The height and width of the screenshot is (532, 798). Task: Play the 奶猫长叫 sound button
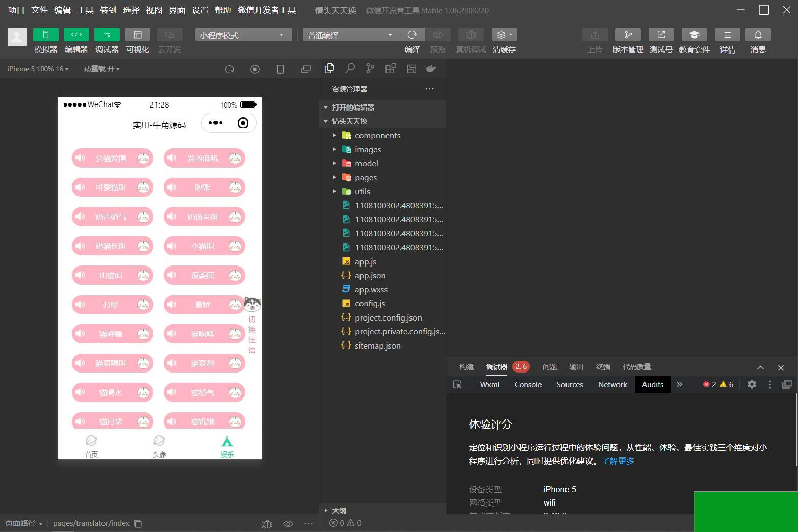click(113, 246)
